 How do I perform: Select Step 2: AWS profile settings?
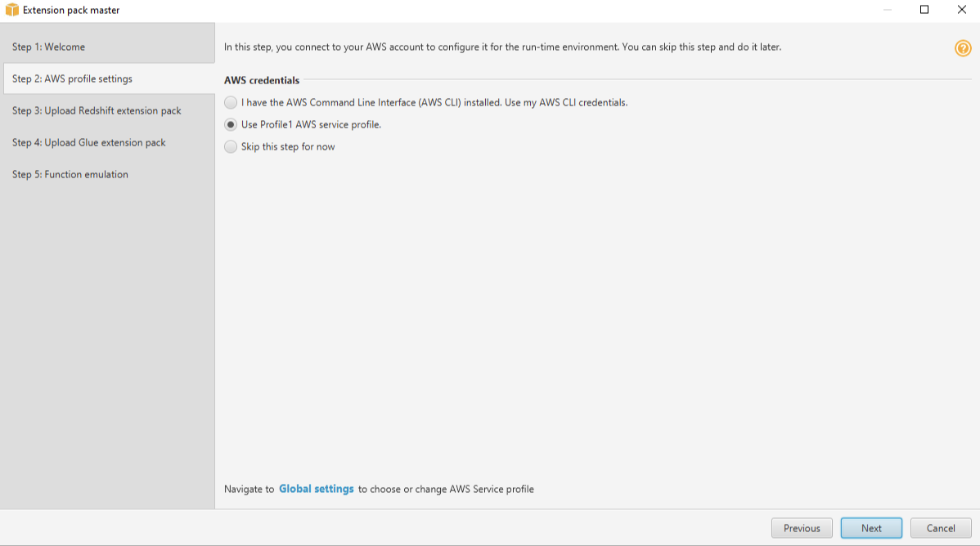coord(74,78)
